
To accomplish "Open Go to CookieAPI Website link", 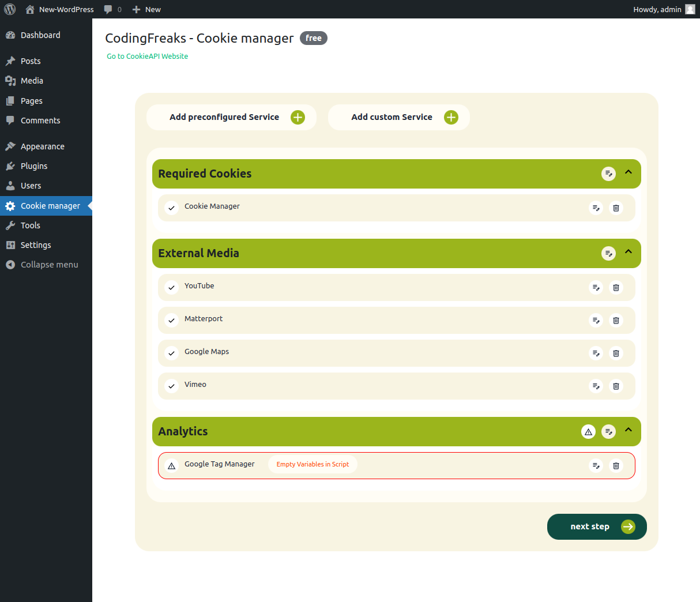I will [148, 57].
